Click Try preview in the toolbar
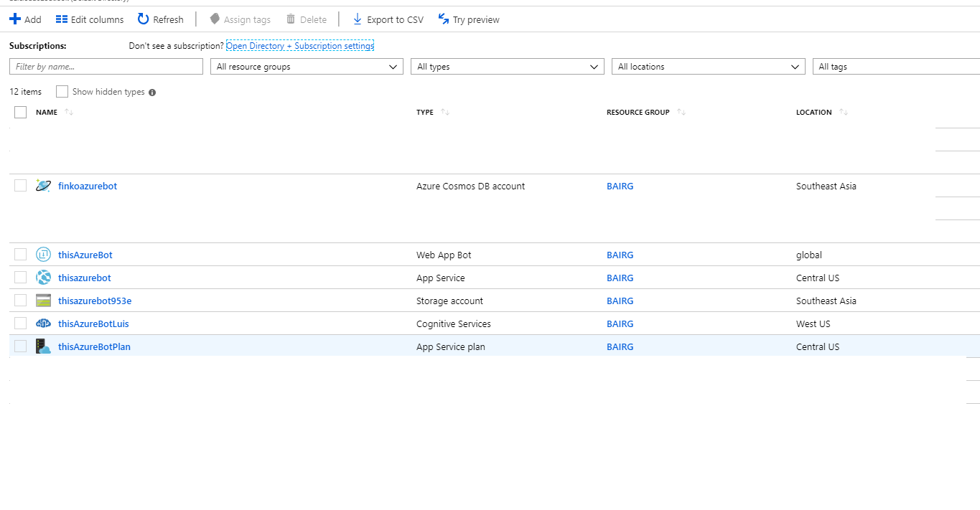Screen dimensions: 980x510 tap(469, 19)
